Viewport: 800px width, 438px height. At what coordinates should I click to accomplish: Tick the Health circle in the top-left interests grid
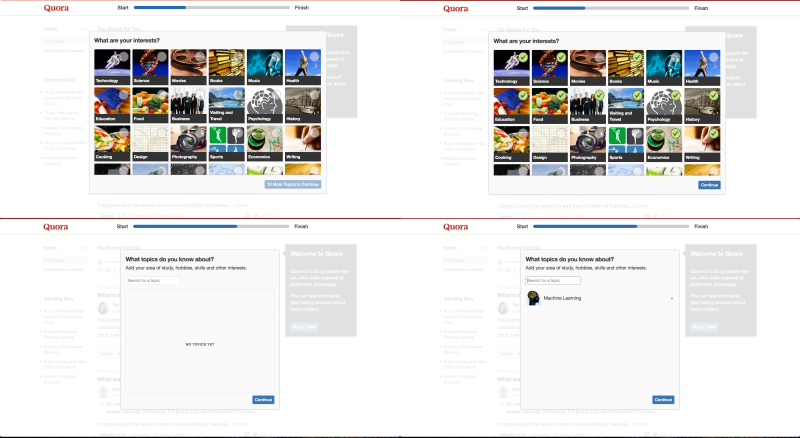(314, 57)
